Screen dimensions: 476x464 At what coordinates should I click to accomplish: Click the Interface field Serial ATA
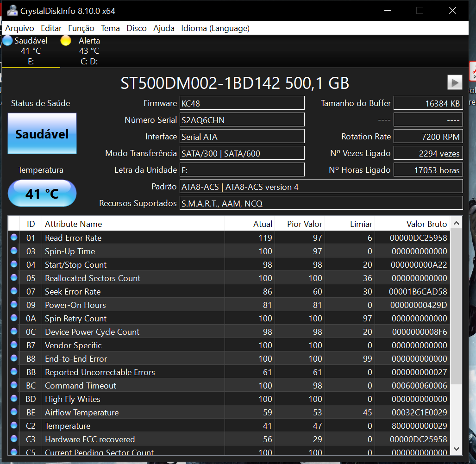242,136
